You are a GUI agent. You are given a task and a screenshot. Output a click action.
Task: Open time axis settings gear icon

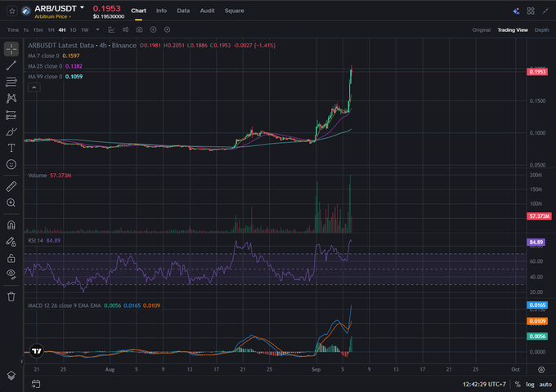[x=541, y=370]
